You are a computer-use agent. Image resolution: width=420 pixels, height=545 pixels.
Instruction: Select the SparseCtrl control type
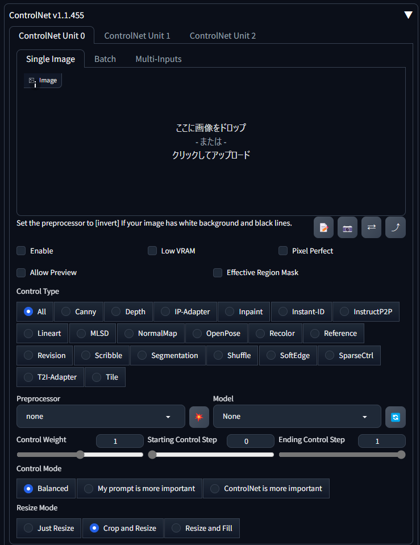point(349,355)
